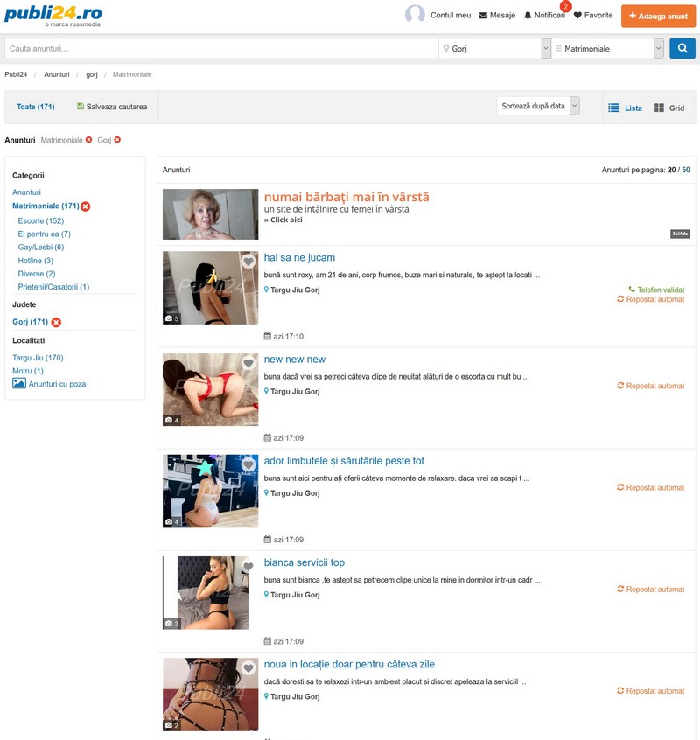Open Favorite heart in header
Image resolution: width=700 pixels, height=740 pixels.
click(x=577, y=16)
